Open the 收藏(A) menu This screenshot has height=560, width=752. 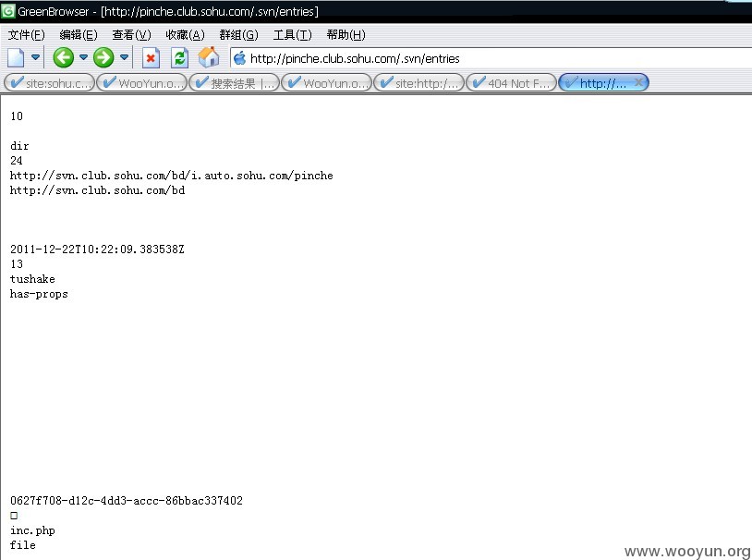click(x=185, y=34)
